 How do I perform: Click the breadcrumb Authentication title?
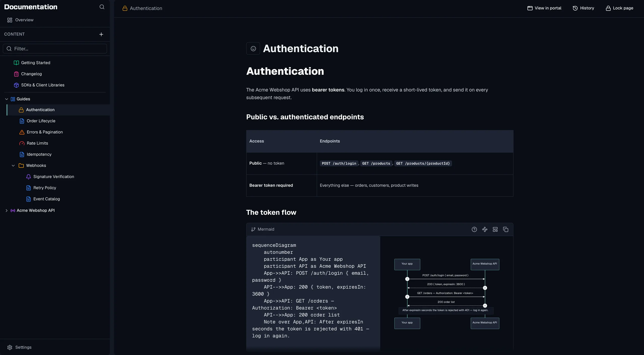(x=146, y=8)
